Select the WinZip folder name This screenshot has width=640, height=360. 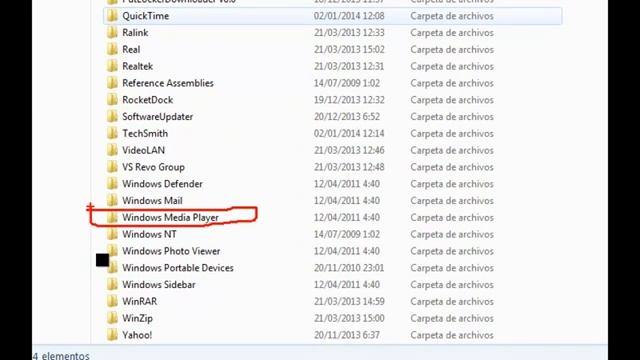(x=138, y=318)
